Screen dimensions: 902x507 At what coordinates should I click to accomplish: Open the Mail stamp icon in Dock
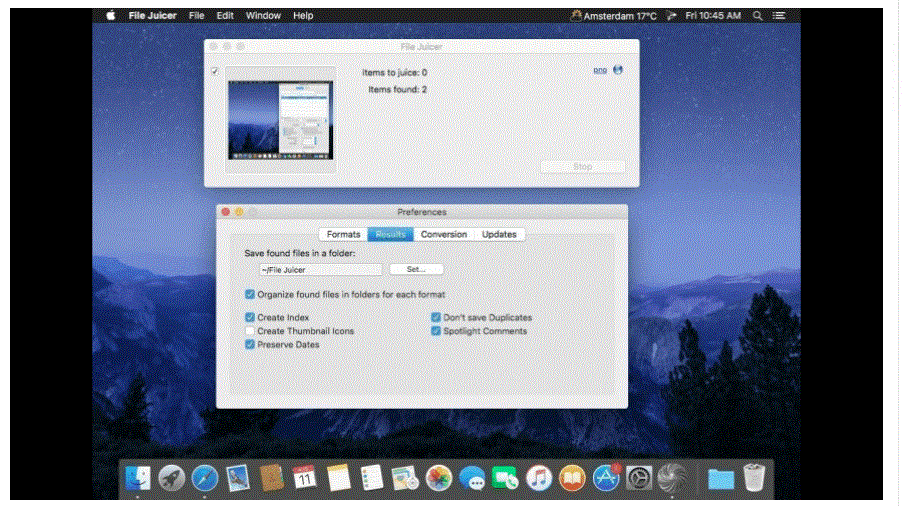238,478
